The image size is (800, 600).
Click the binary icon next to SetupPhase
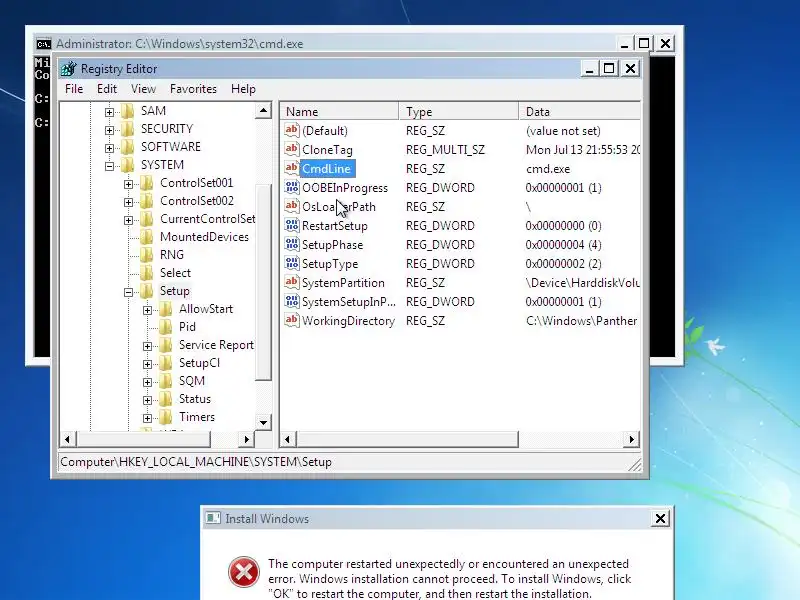pyautogui.click(x=292, y=244)
